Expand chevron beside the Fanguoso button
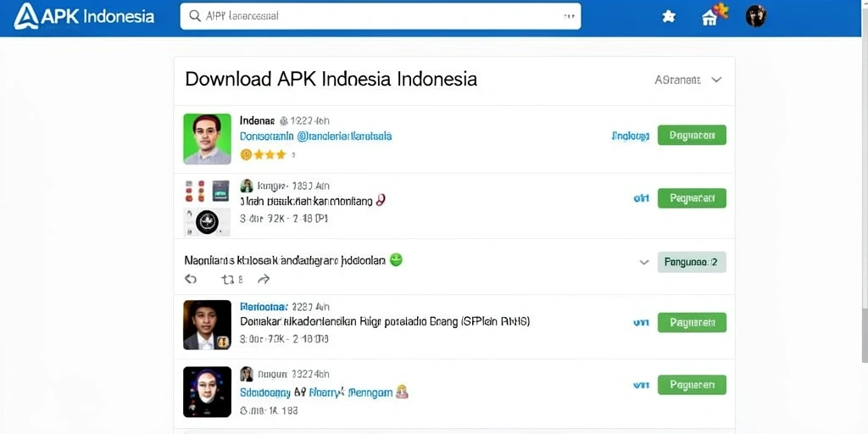Screen dimensions: 868x434 coord(644,263)
